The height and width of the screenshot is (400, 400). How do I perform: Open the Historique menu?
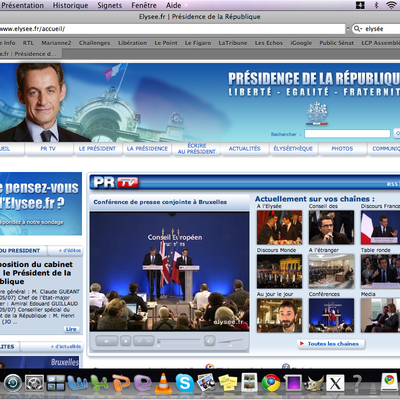click(71, 5)
